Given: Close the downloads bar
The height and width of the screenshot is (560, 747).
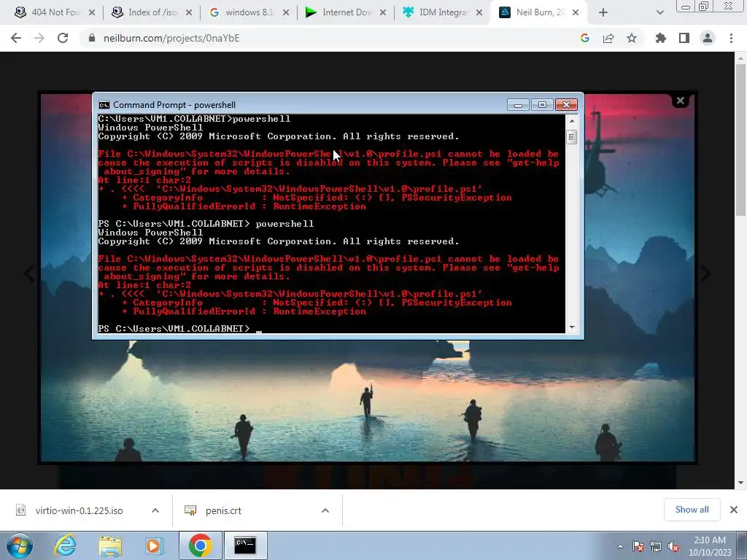Looking at the screenshot, I should tap(734, 510).
